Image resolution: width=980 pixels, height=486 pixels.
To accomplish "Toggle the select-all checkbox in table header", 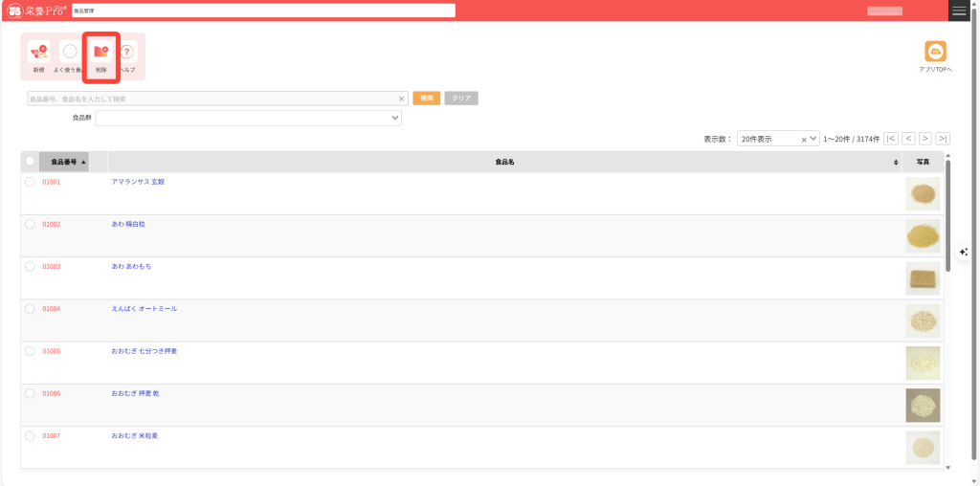I will tap(30, 162).
